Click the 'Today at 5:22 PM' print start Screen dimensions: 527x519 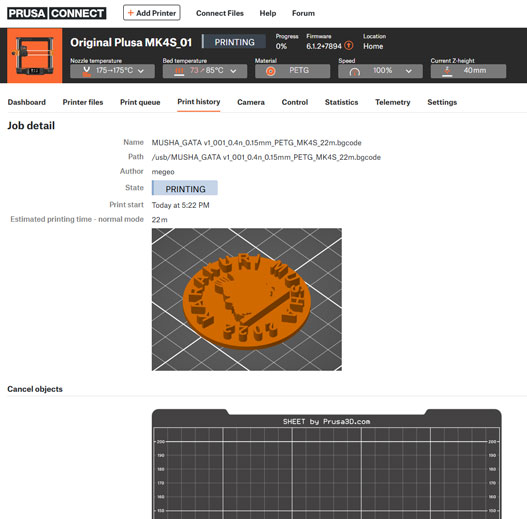tap(180, 205)
